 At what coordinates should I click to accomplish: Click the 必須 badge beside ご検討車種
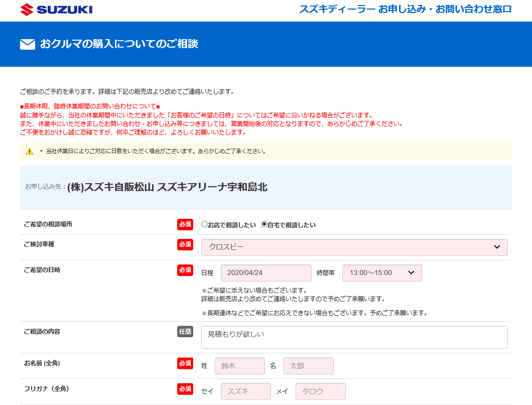(185, 244)
